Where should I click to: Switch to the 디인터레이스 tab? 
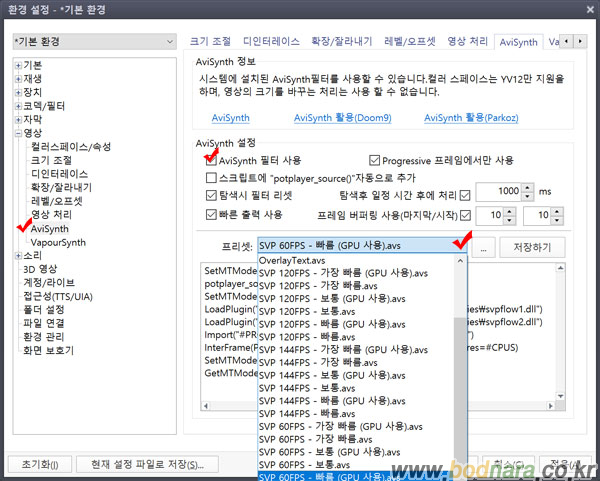271,41
